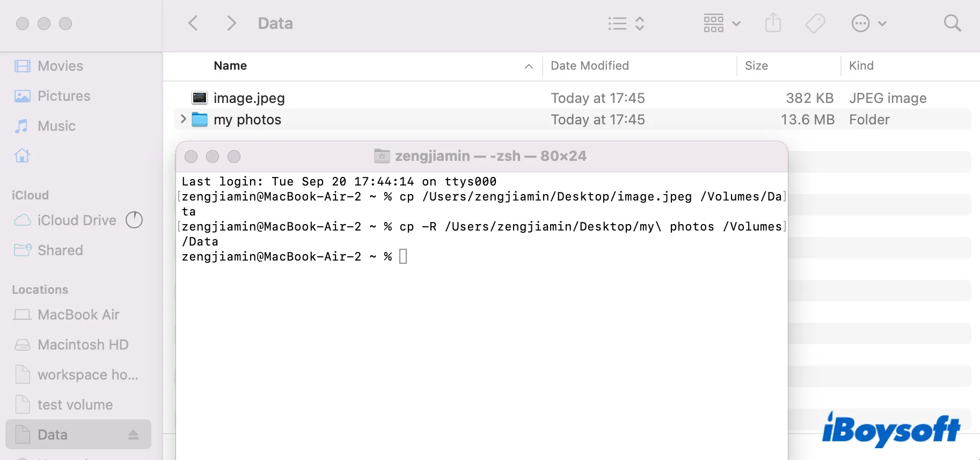Select the image.jpeg file icon
The width and height of the screenshot is (980, 460).
(x=200, y=98)
